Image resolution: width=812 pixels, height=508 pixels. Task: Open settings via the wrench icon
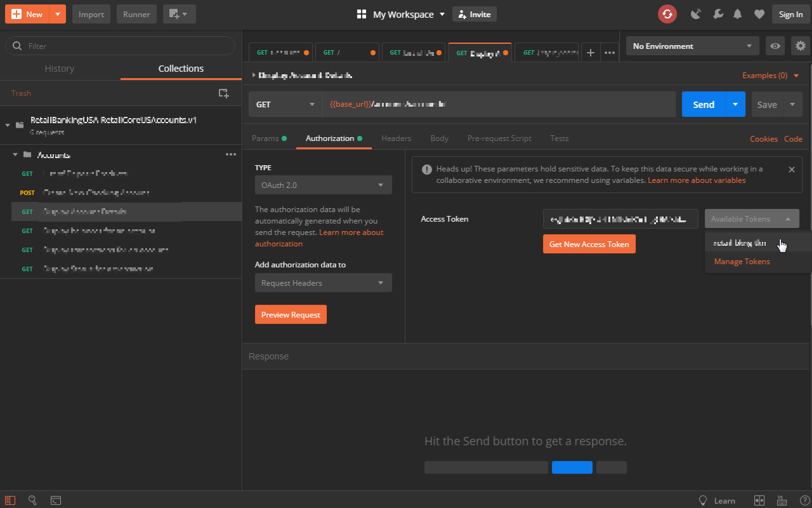coord(718,14)
